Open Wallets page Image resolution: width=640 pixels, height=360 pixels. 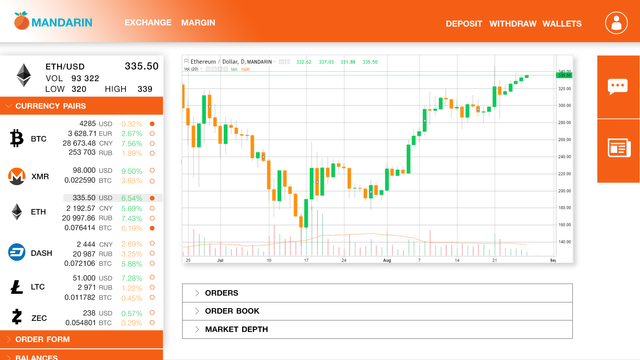pyautogui.click(x=562, y=24)
